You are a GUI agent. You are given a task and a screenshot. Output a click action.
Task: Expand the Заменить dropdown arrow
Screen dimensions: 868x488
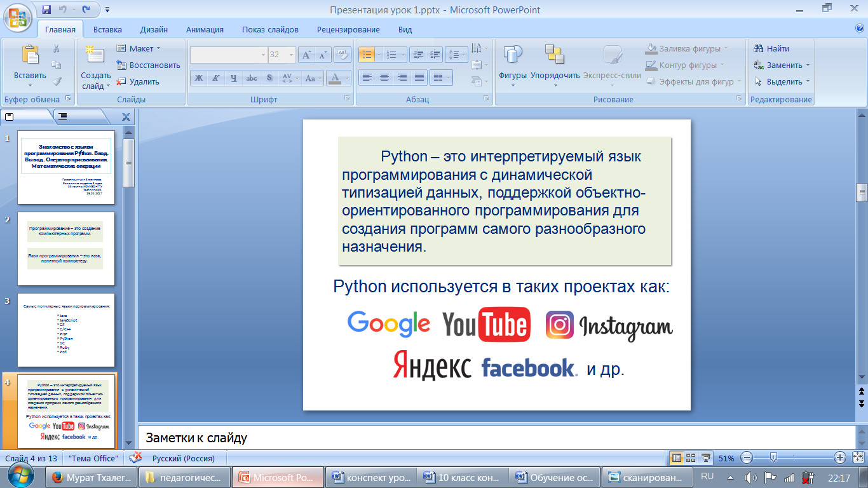[808, 65]
